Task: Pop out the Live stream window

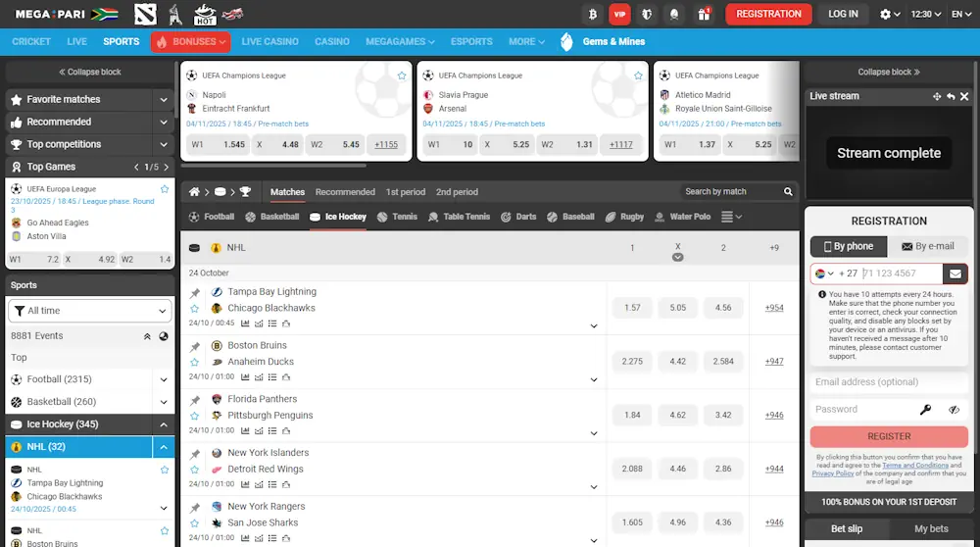Action: tap(951, 96)
